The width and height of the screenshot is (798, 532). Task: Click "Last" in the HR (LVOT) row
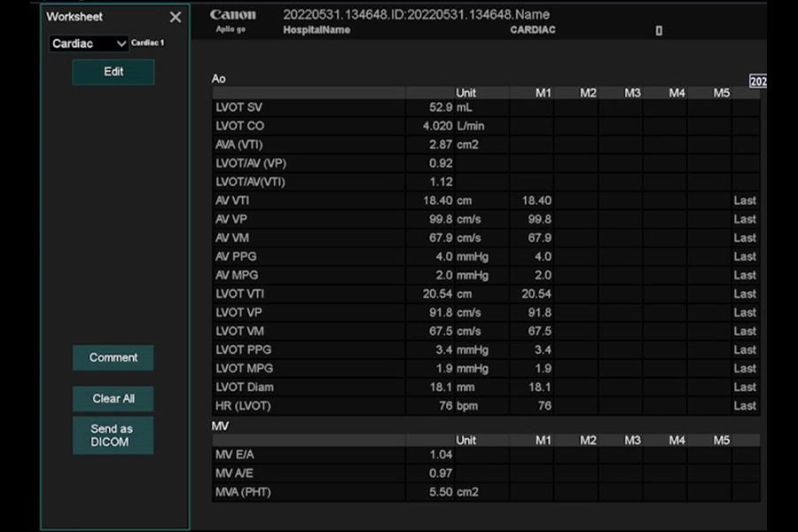pos(745,406)
